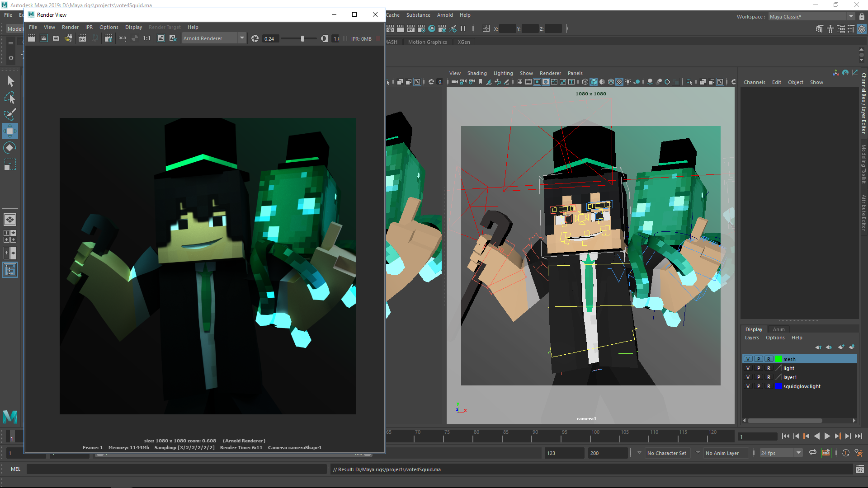This screenshot has height=488, width=868.
Task: Open the Workspace Maya Classic dropdown
Action: [851, 17]
